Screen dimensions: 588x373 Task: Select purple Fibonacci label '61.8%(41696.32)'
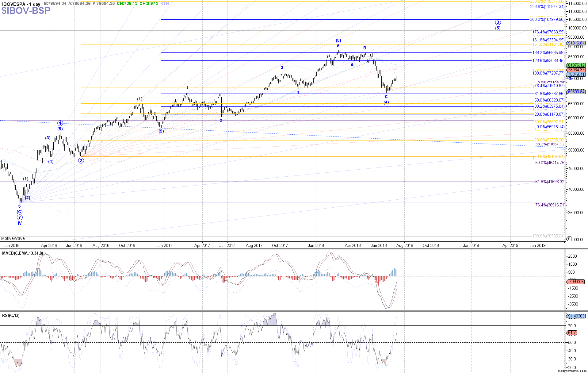point(550,182)
